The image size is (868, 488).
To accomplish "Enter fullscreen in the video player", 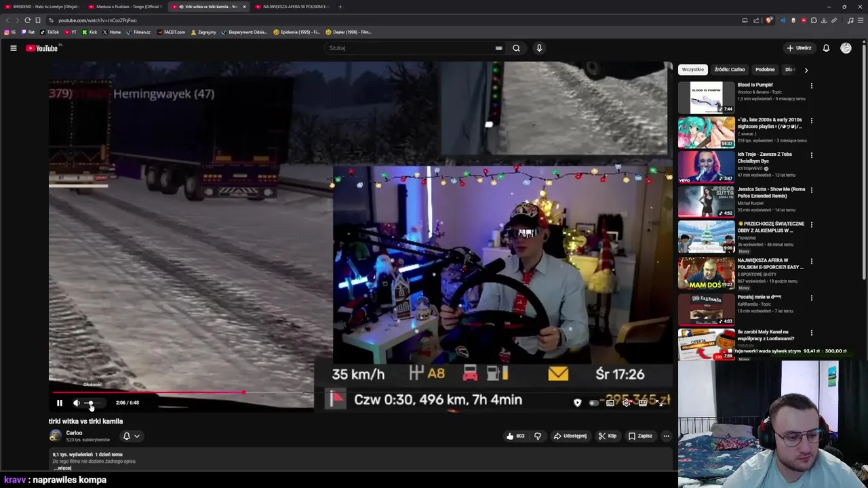I will [659, 403].
